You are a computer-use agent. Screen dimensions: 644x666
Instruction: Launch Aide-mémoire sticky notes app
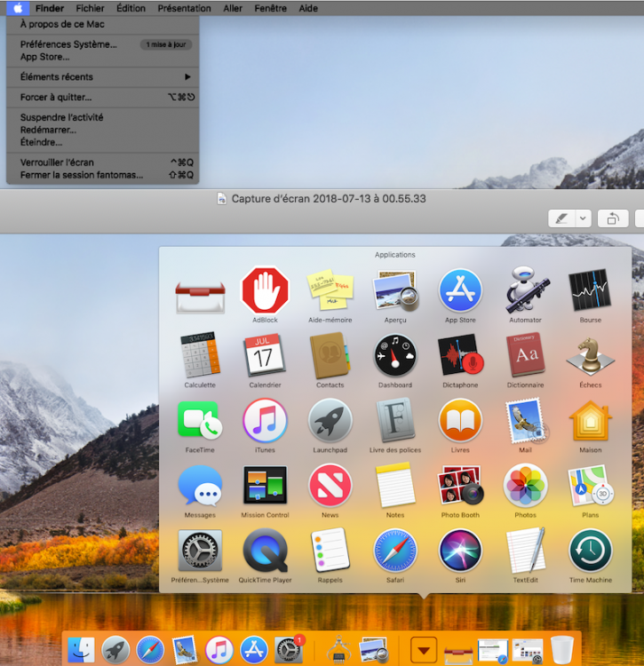[330, 290]
